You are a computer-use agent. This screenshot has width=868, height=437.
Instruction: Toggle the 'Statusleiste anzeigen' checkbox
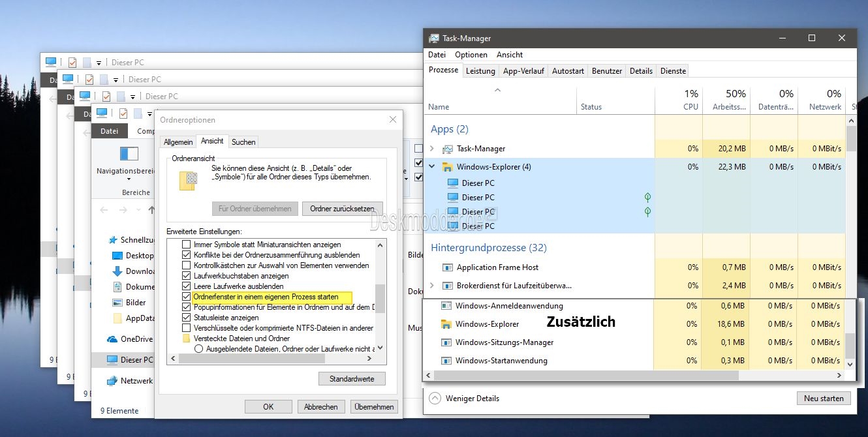(x=187, y=318)
